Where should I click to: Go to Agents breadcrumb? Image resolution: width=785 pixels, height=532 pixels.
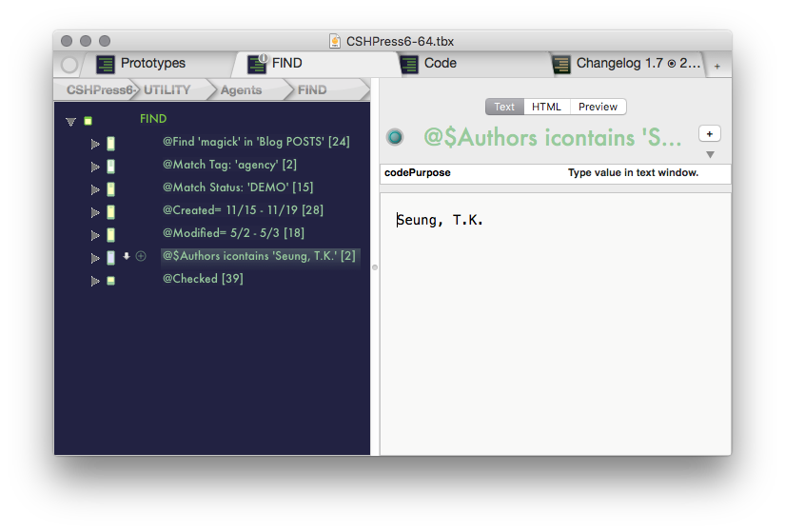[x=242, y=90]
